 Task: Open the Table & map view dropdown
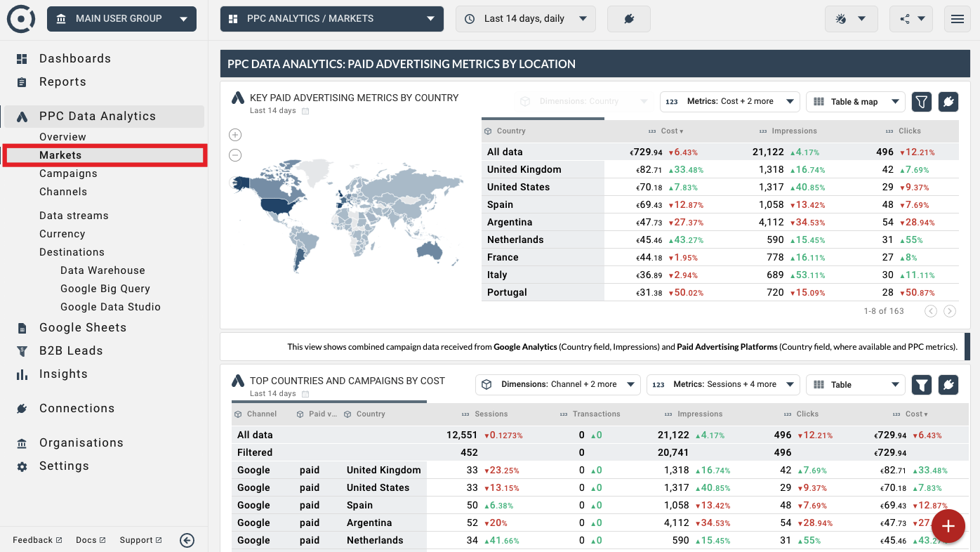point(855,102)
